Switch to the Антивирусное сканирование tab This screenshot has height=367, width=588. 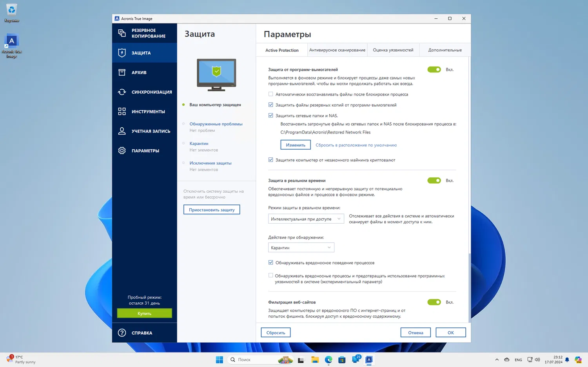tap(337, 50)
